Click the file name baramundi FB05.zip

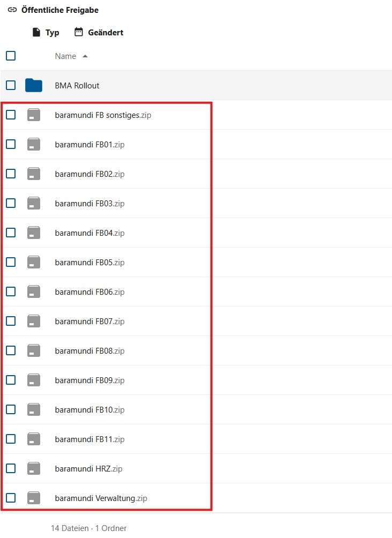(89, 263)
